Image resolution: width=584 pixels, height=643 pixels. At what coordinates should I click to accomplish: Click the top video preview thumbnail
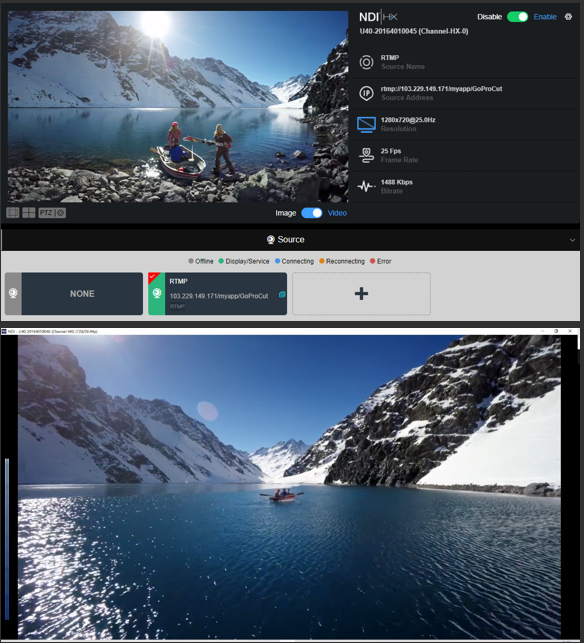pos(178,107)
